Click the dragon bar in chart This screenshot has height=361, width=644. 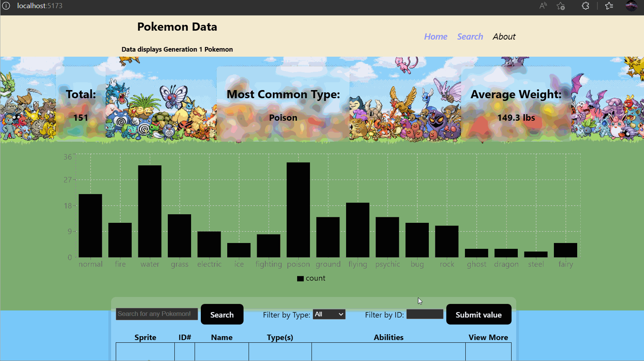506,253
